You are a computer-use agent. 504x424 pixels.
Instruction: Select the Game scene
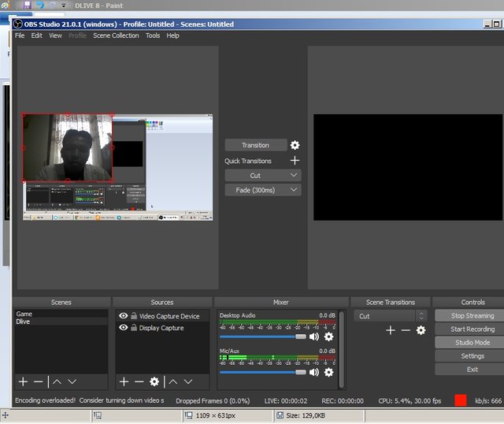point(61,314)
